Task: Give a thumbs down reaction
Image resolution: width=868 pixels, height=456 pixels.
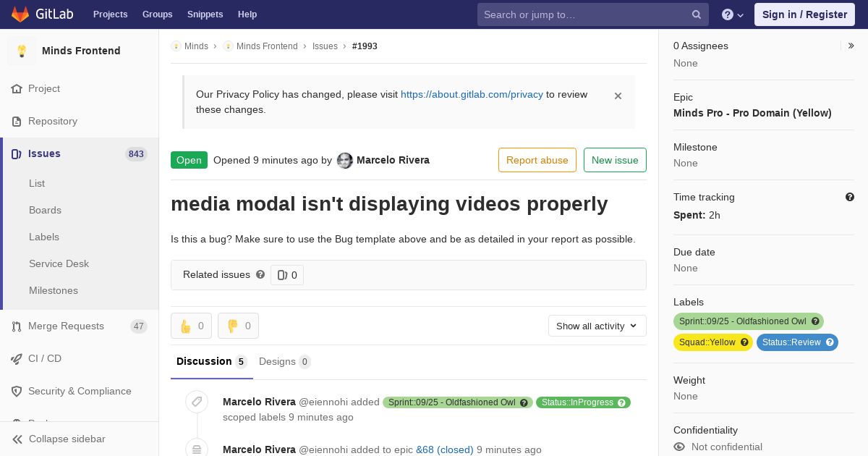Action: [238, 326]
